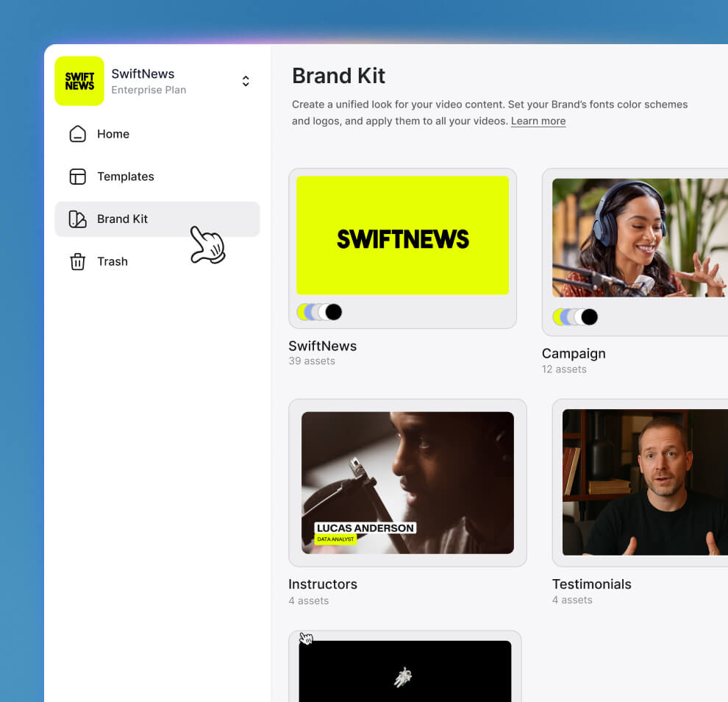Click the '12 assets' label
Screen dimensions: 728x702
point(564,369)
